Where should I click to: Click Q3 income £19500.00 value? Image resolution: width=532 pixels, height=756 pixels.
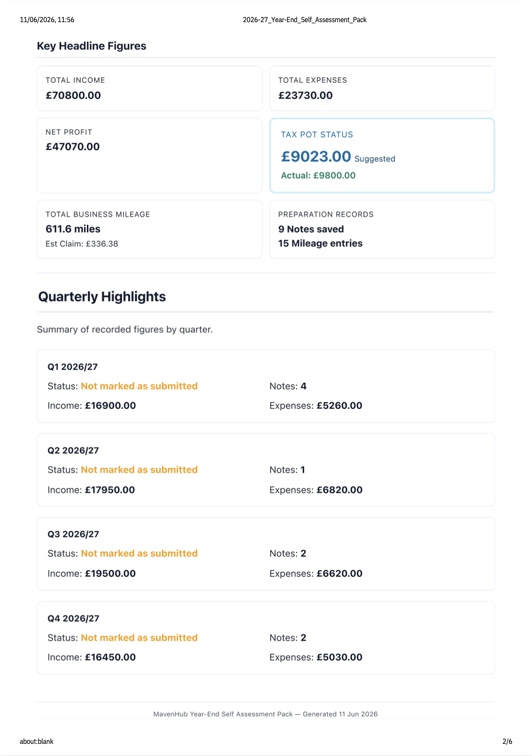pos(110,574)
